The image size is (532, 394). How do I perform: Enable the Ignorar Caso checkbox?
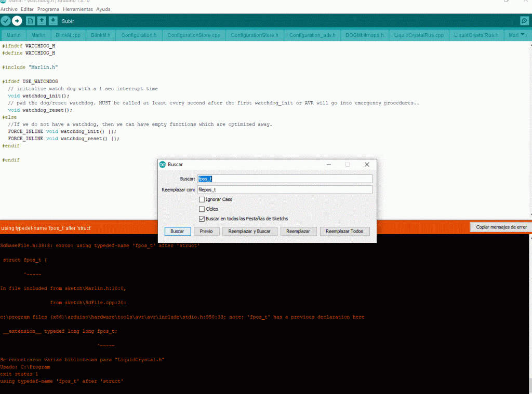tap(202, 199)
